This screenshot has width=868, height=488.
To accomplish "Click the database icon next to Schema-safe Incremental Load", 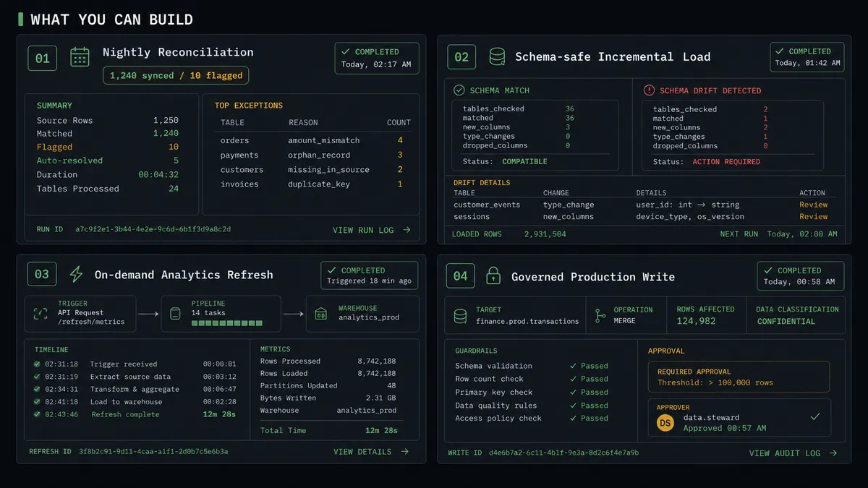I will pyautogui.click(x=497, y=56).
